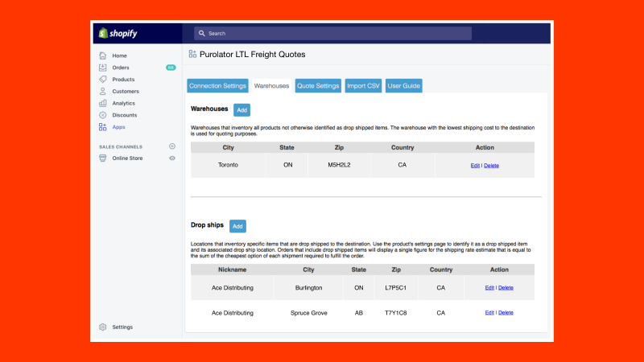Click the Orders count badge
This screenshot has width=644, height=362.
pos(171,68)
